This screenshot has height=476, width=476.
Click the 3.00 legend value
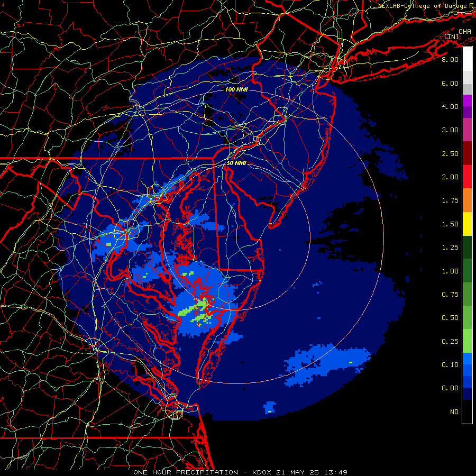(450, 130)
